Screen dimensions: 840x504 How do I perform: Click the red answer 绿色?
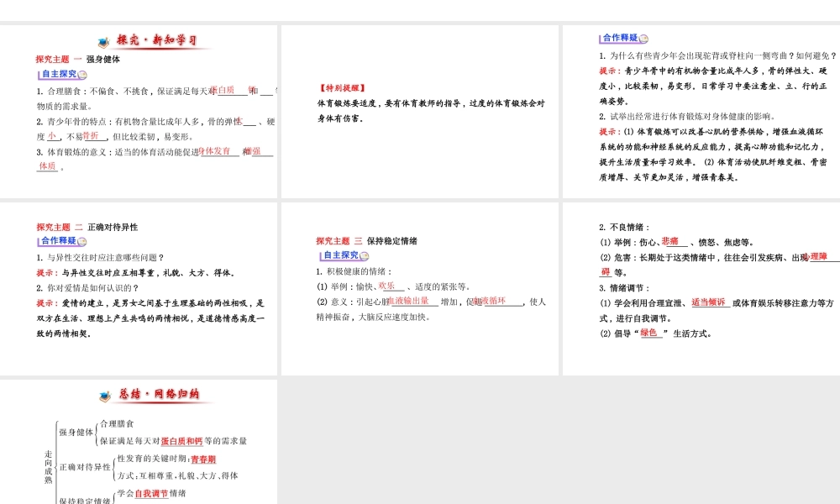pyautogui.click(x=648, y=333)
